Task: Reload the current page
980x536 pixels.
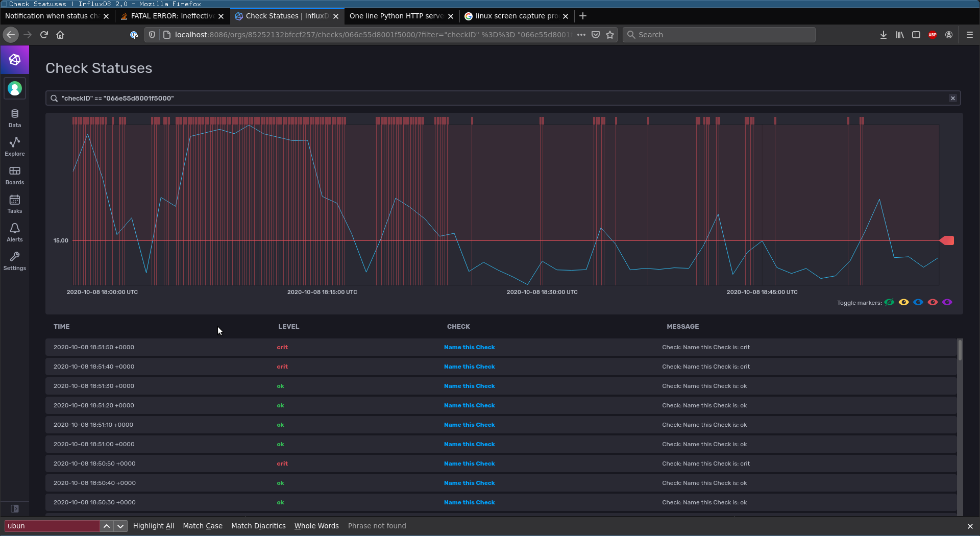Action: (44, 35)
